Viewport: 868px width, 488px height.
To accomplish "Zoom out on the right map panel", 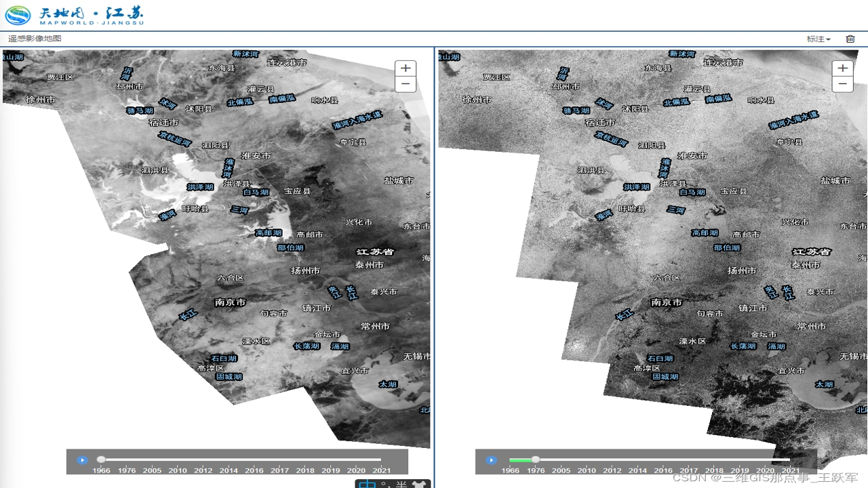I will 842,84.
